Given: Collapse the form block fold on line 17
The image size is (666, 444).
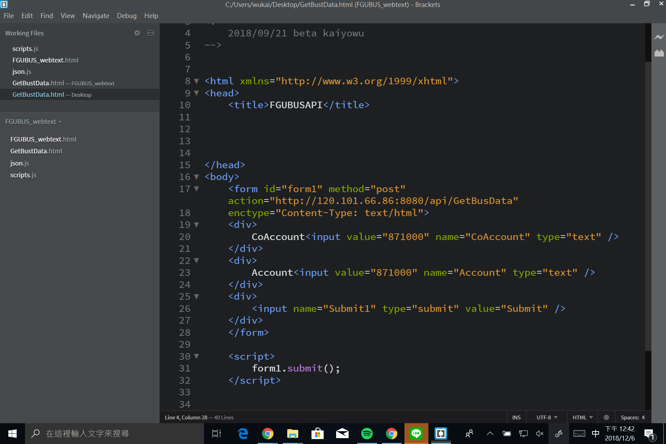Looking at the screenshot, I should click(196, 189).
